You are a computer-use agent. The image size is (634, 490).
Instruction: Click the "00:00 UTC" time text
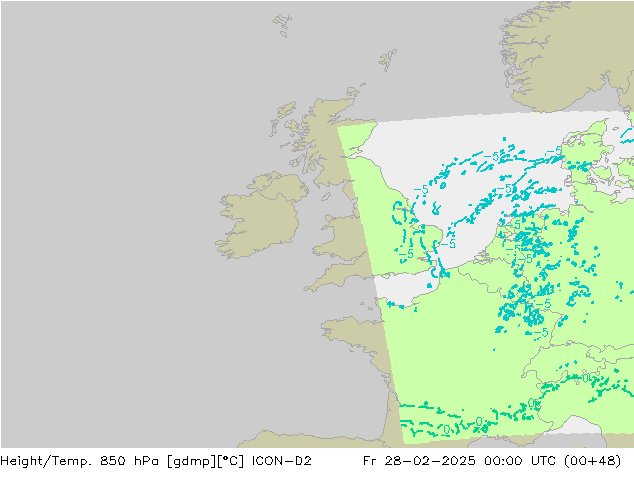tap(520, 461)
